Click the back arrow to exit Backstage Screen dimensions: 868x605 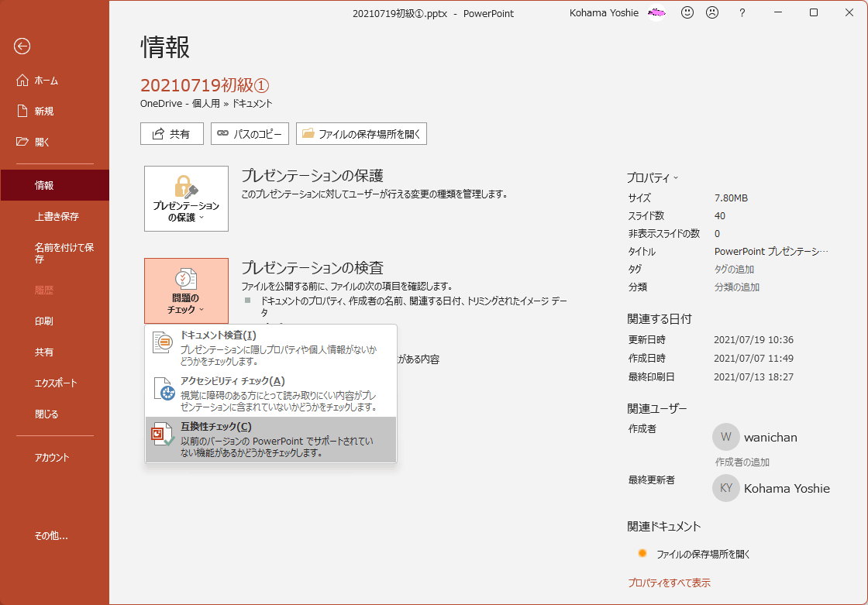tap(22, 47)
